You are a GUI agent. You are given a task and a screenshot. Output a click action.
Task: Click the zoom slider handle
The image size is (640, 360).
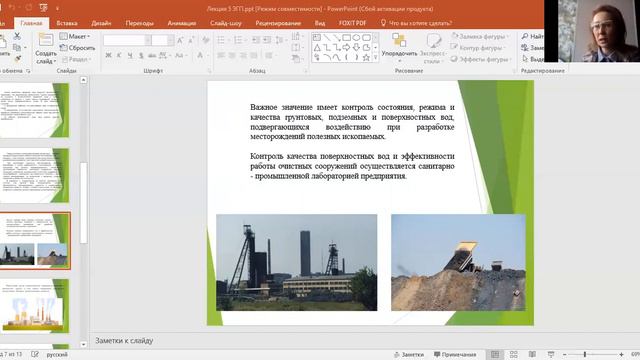tap(585, 355)
